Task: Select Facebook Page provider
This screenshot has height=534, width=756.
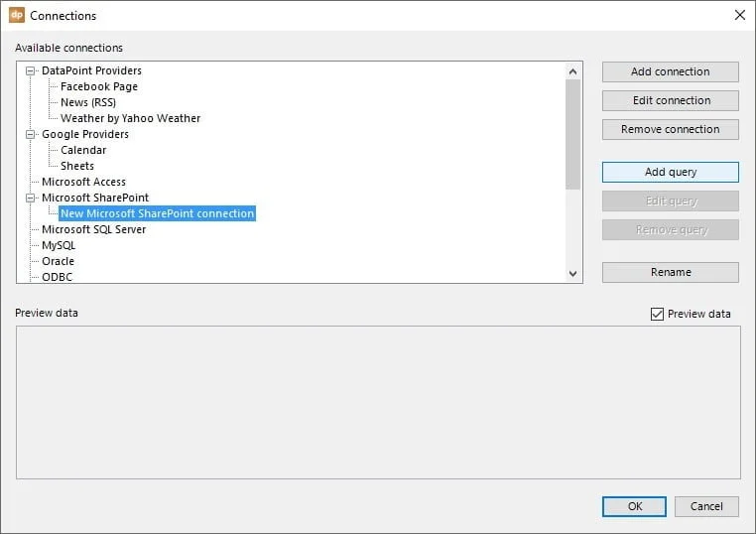Action: 99,86
